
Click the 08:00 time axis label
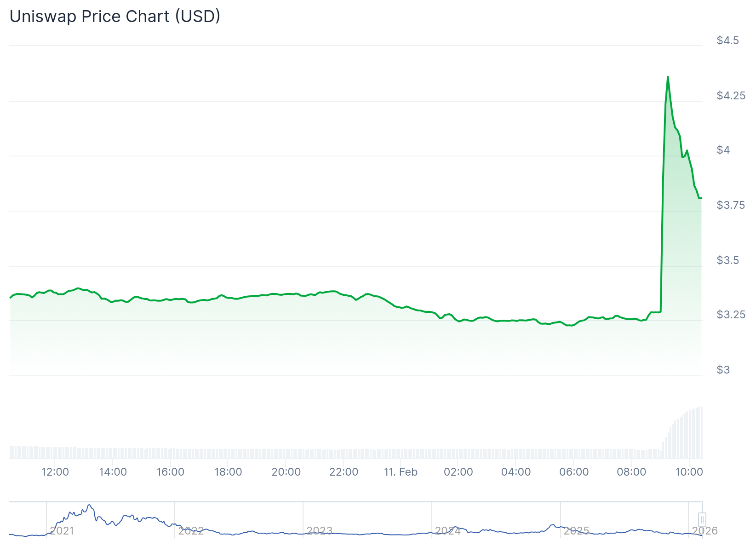tap(631, 472)
